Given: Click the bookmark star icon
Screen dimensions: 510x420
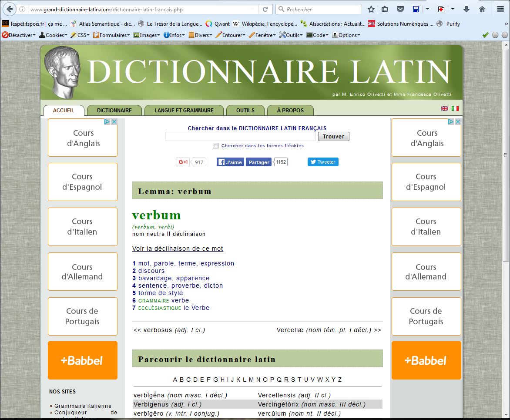Looking at the screenshot, I should point(371,9).
